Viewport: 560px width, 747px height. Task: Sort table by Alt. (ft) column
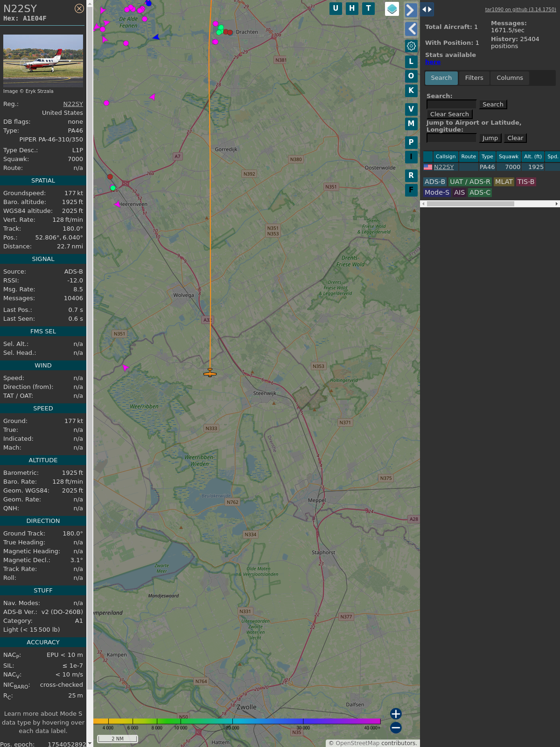tap(533, 157)
